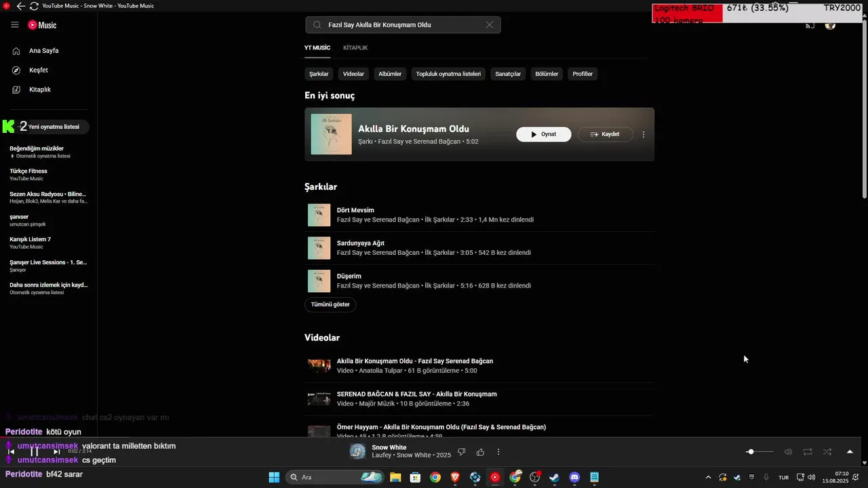
Task: Filter by Topluluk oynatma listeleri chip
Action: coord(448,74)
